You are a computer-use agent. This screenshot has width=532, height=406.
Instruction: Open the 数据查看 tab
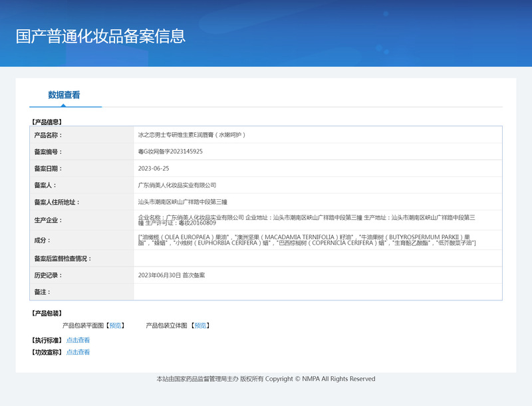tap(64, 95)
